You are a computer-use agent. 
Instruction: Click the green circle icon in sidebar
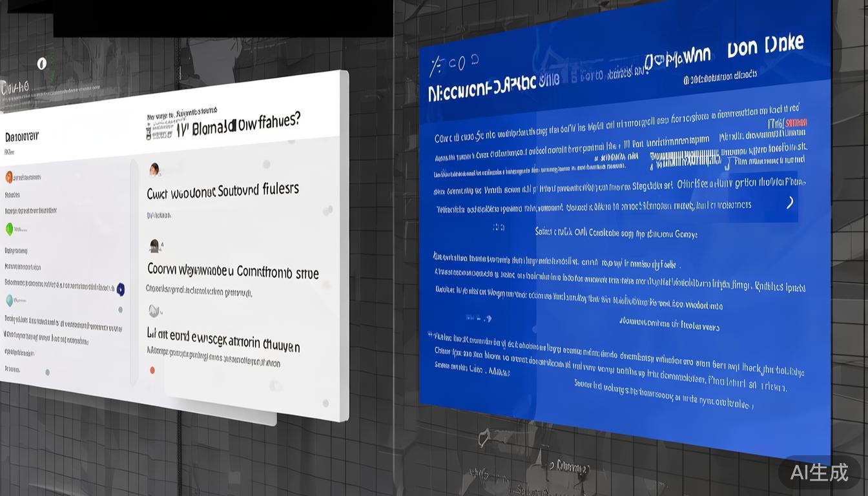click(x=9, y=229)
